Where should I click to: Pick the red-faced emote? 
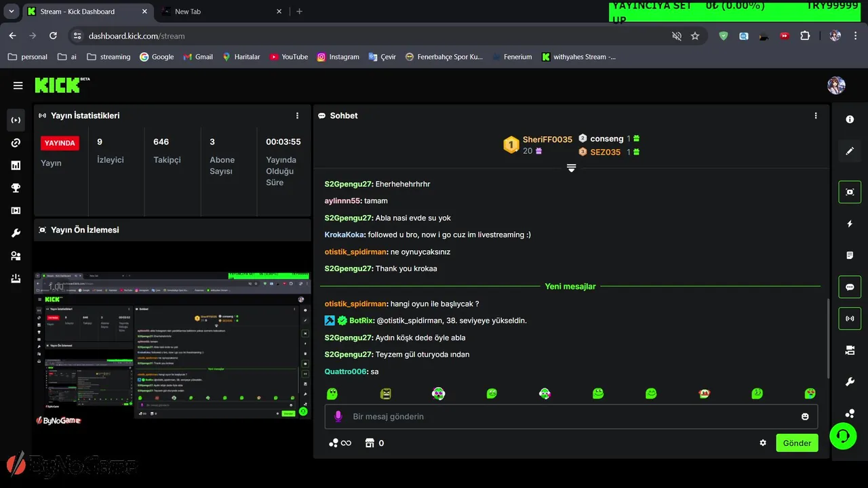[x=704, y=393]
